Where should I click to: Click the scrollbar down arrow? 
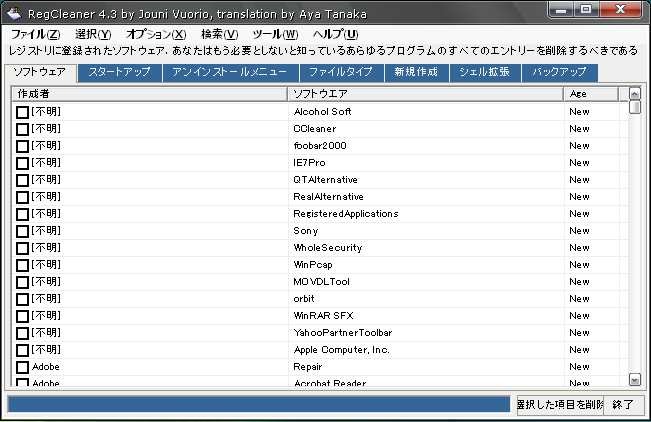(634, 379)
